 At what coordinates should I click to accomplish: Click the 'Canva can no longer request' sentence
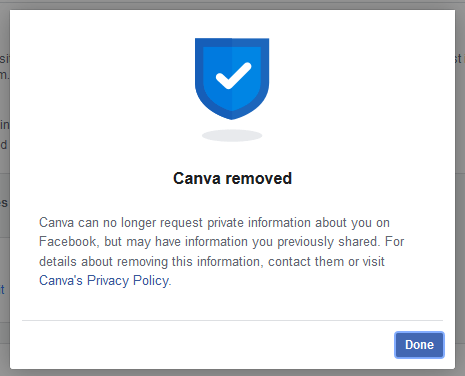121,222
